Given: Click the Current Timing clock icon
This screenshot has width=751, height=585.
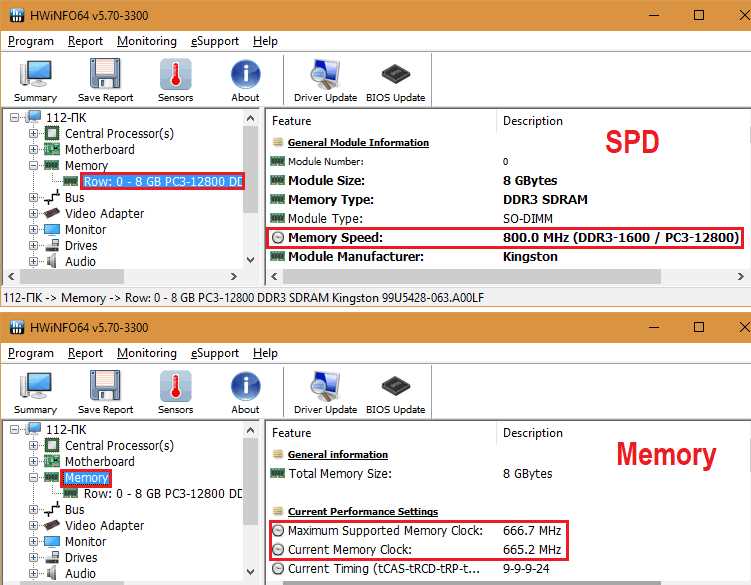Looking at the screenshot, I should (x=278, y=569).
